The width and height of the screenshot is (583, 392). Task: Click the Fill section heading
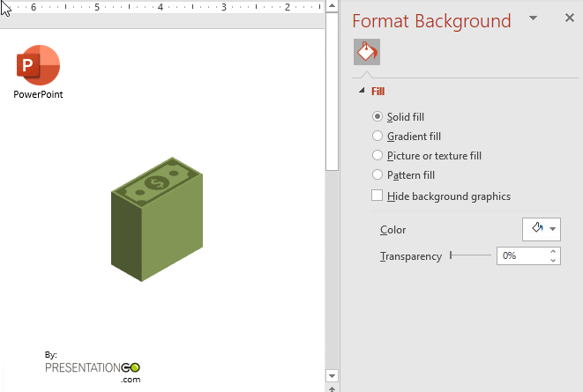click(x=377, y=92)
